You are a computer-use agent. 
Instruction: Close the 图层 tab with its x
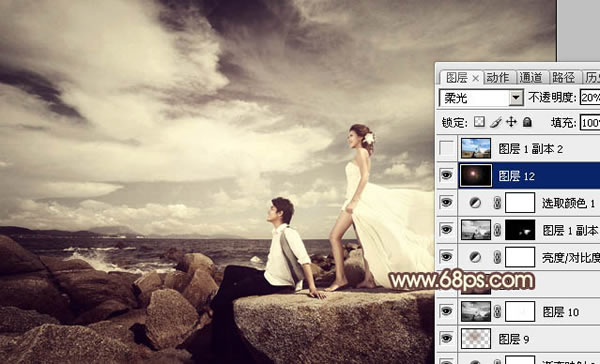coord(475,78)
